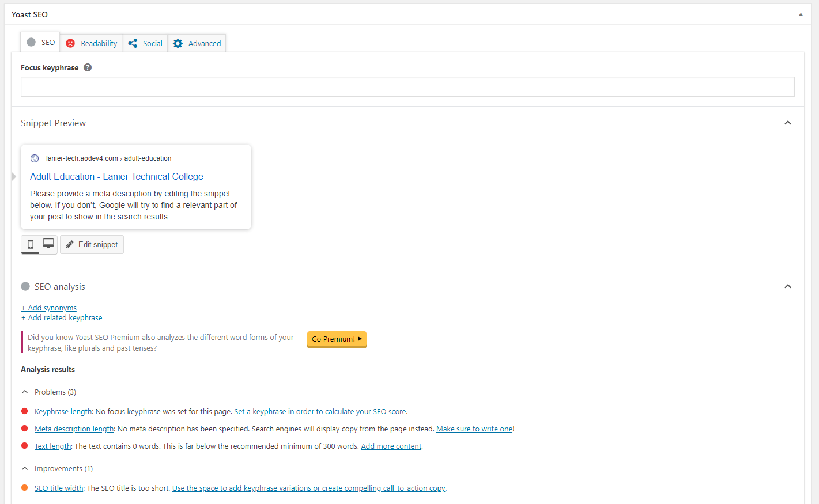Click the Analysis results heading
The image size is (819, 504).
(x=48, y=370)
